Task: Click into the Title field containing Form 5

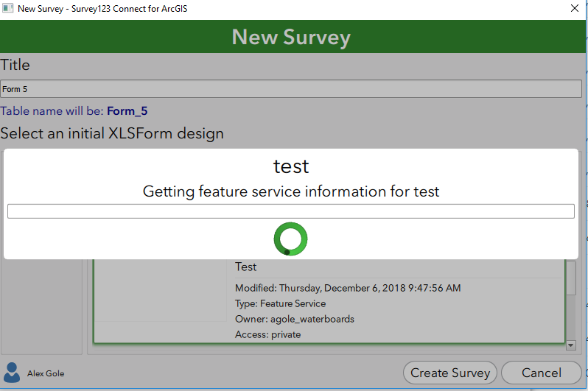Action: [x=291, y=89]
